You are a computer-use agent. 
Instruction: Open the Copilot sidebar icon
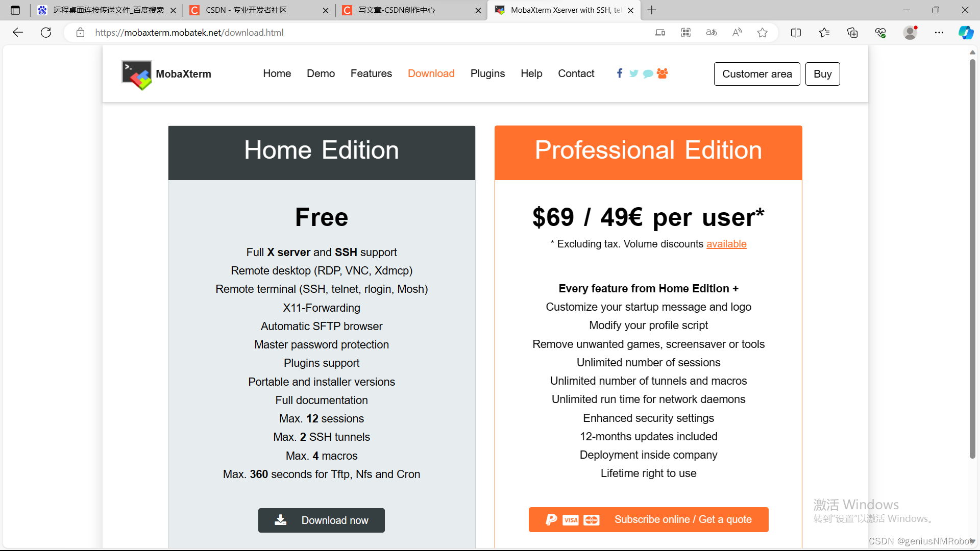coord(966,33)
